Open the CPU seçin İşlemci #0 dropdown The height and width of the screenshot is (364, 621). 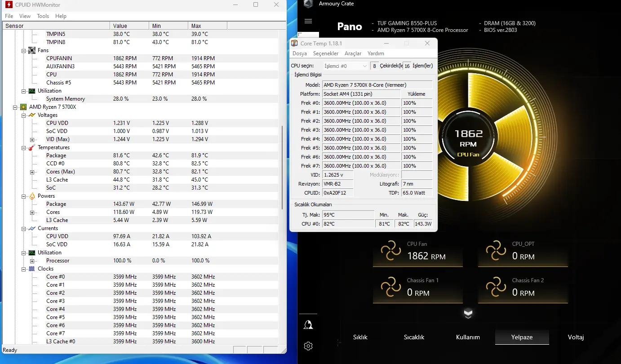(345, 66)
